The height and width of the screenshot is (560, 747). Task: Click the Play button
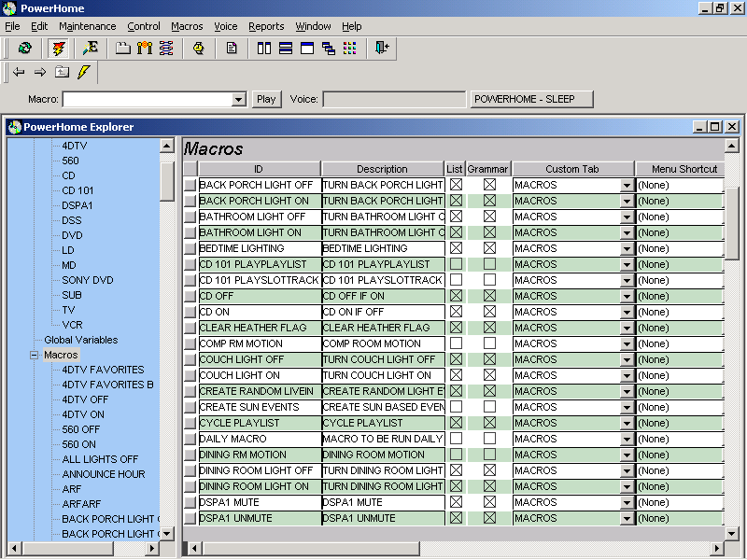[x=266, y=99]
